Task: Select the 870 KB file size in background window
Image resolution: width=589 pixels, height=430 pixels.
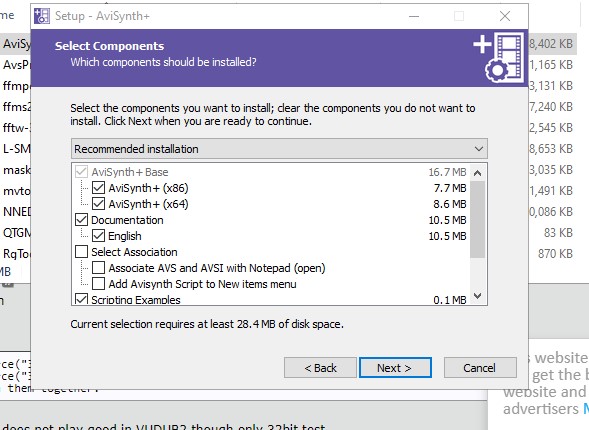Action: 555,254
